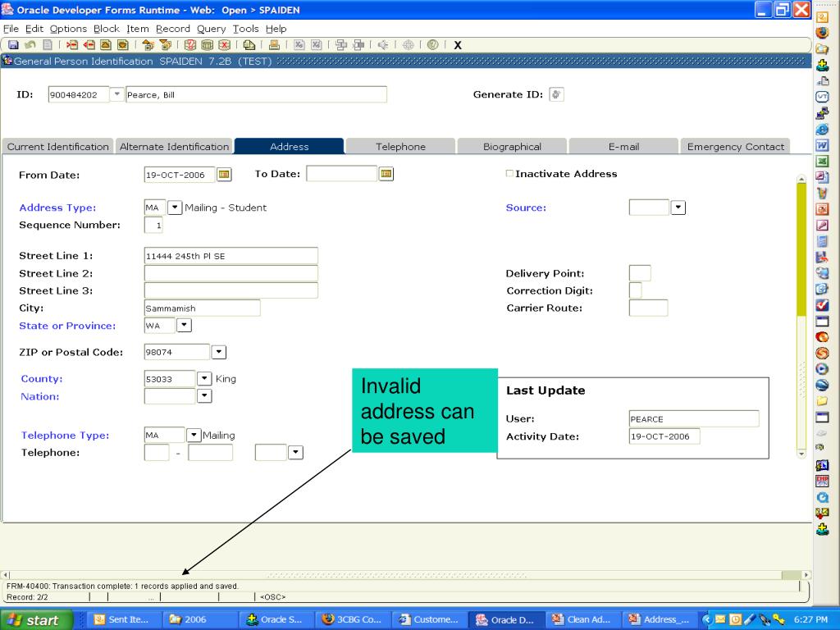Switch to the Clean Ad... taskbar window
Image resolution: width=840 pixels, height=630 pixels.
(582, 620)
